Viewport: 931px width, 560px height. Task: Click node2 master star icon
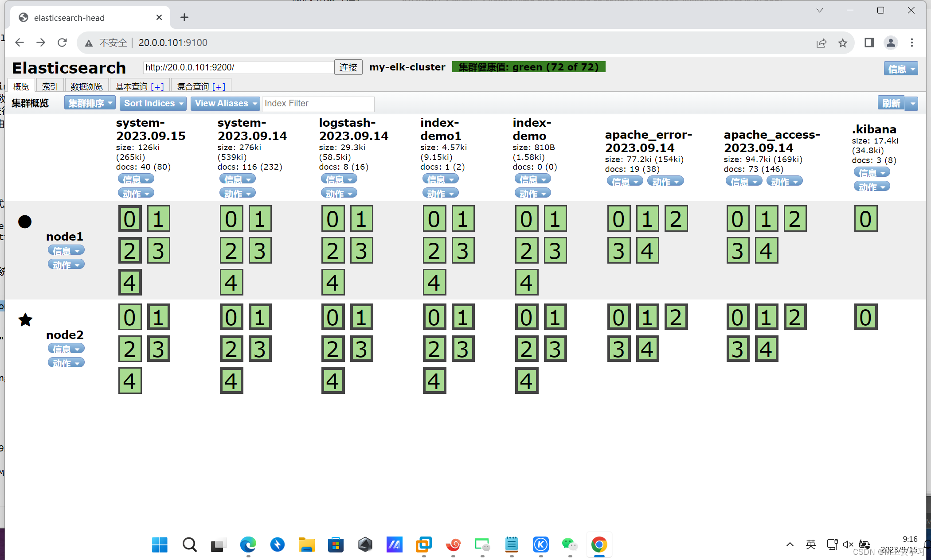[25, 319]
